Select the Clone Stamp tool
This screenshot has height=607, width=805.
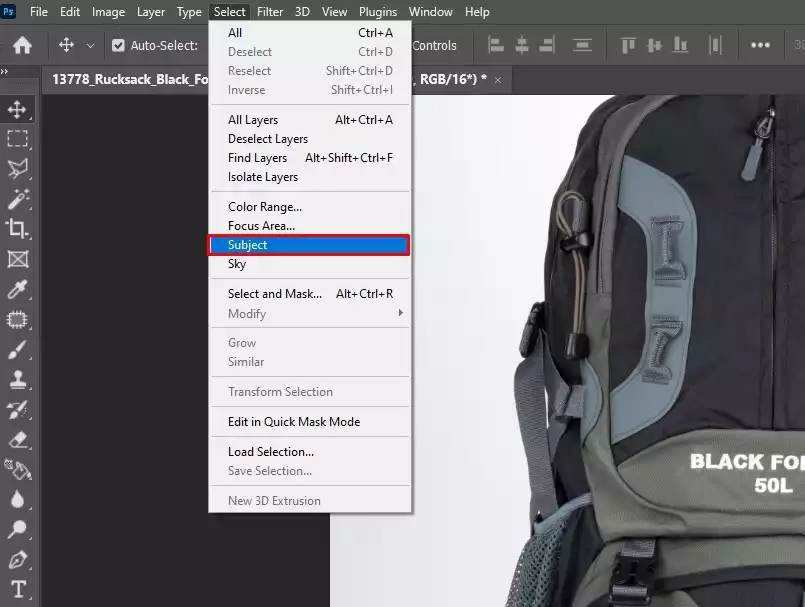click(x=17, y=380)
